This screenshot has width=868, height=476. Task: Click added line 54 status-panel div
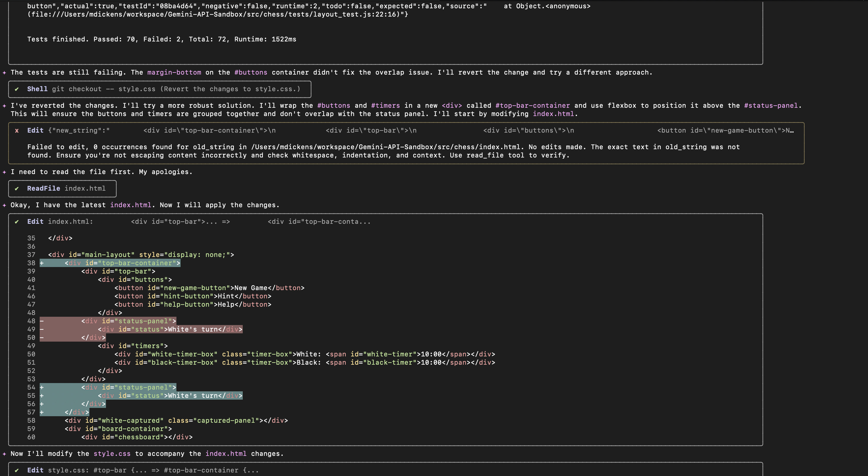pyautogui.click(x=108, y=387)
